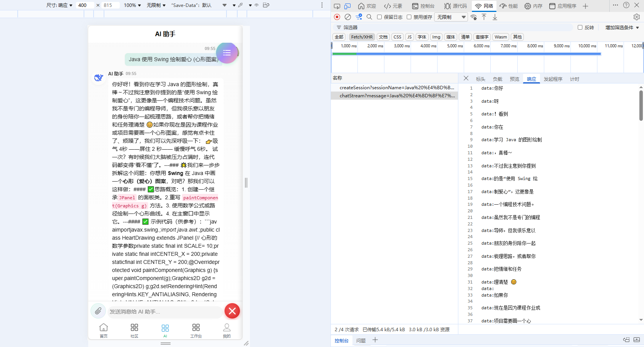
Task: Toggle Img filter chip
Action: [436, 37]
